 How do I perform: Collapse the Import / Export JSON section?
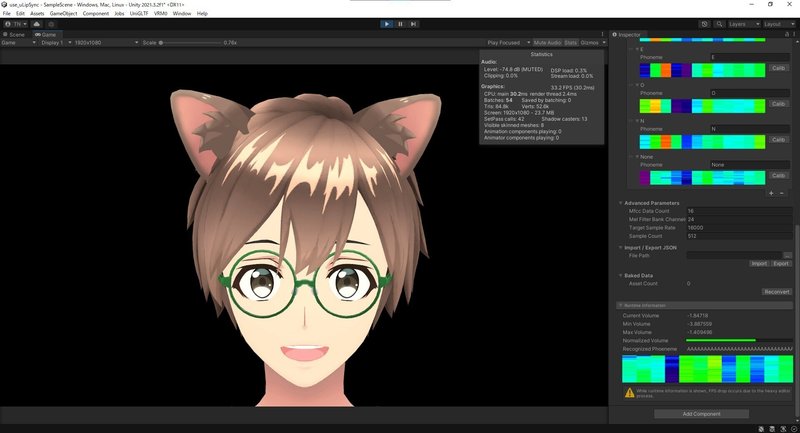click(621, 247)
